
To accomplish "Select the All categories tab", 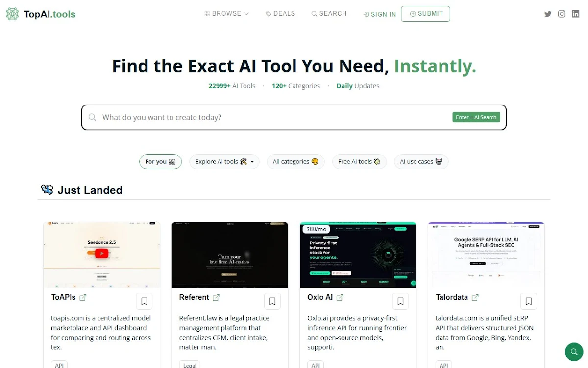I will (295, 161).
